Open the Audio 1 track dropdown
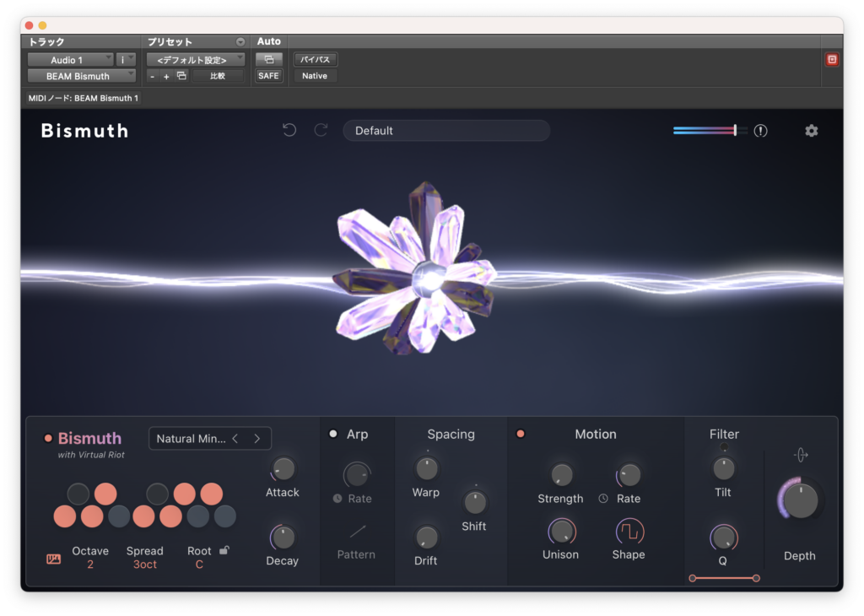The height and width of the screenshot is (616, 864). [70, 60]
